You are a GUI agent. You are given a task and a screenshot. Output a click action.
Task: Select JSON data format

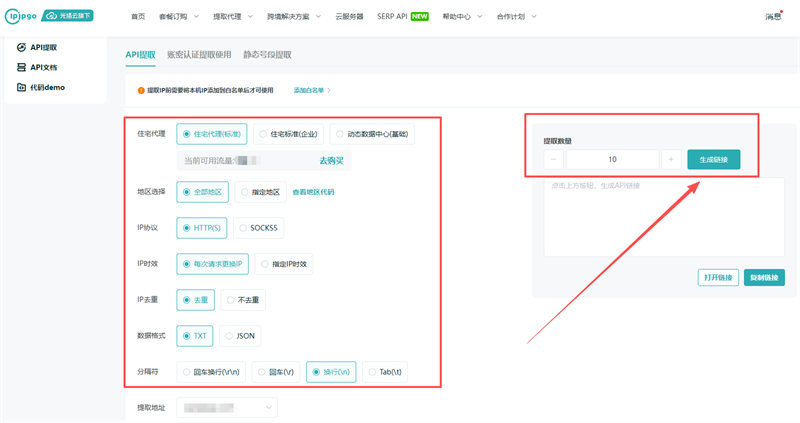(x=240, y=336)
